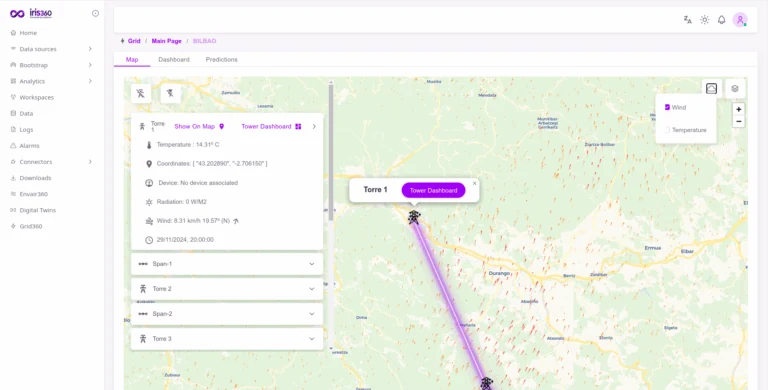
Task: Collapse sidebar using circular icon near logo
Action: click(x=96, y=13)
